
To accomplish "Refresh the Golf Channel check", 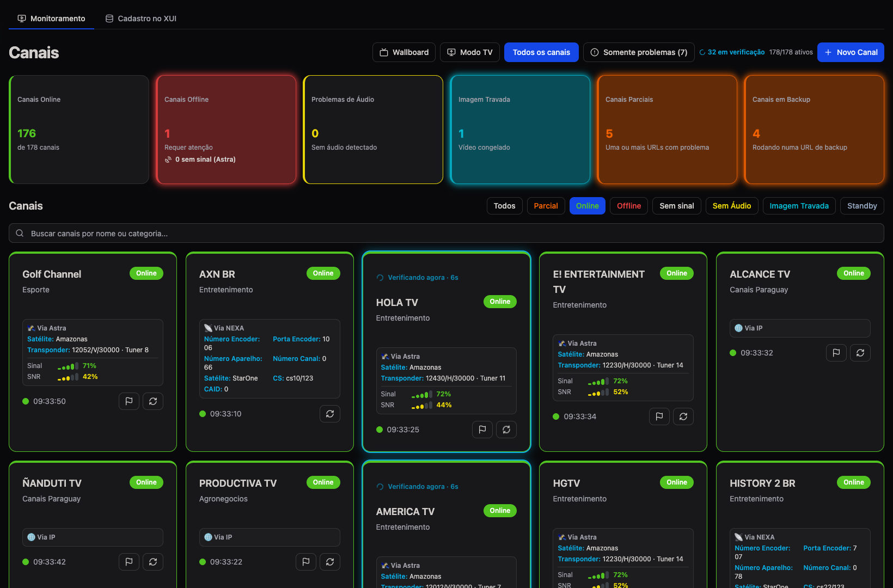I will click(x=153, y=401).
